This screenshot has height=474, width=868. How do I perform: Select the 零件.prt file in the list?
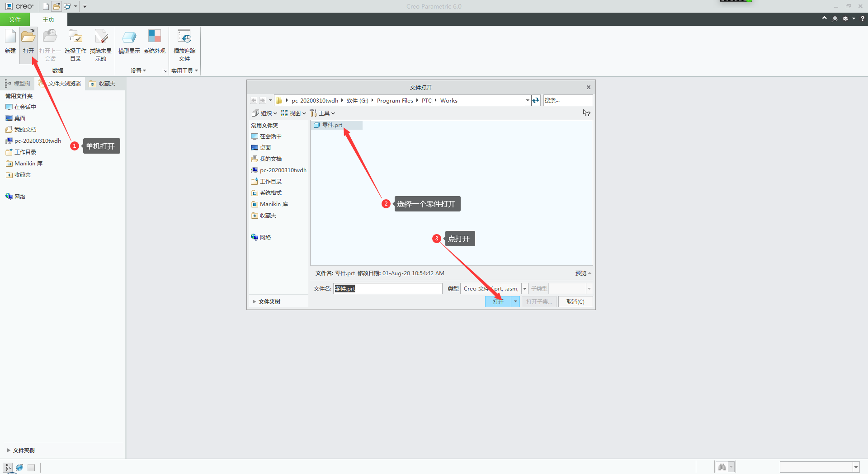click(x=337, y=125)
